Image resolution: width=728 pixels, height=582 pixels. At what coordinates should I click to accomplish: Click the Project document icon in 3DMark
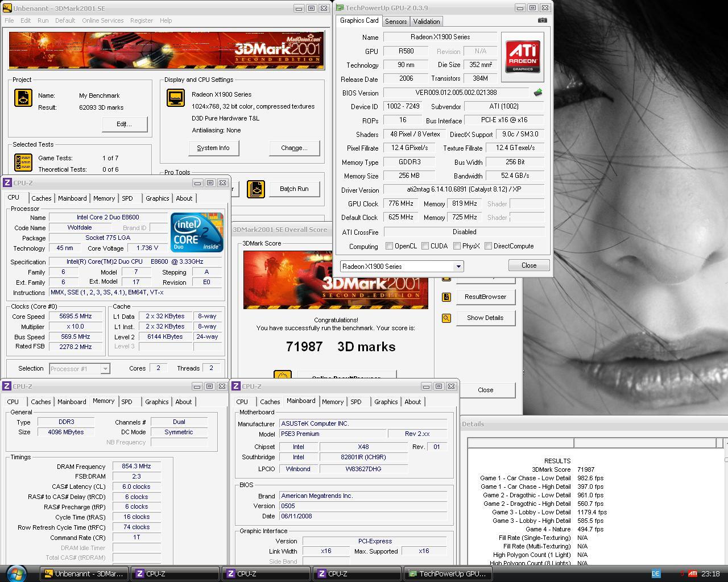click(23, 98)
